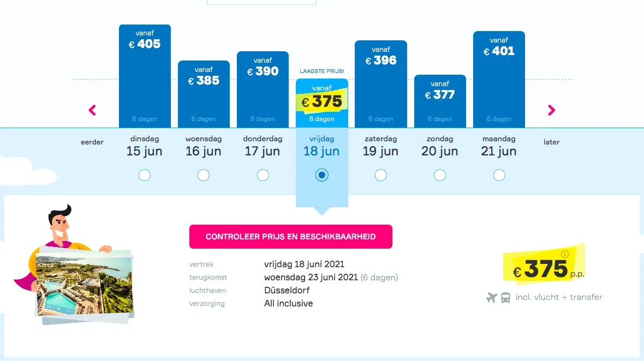The height and width of the screenshot is (361, 644).
Task: Click the 'eerder' label
Action: 92,142
